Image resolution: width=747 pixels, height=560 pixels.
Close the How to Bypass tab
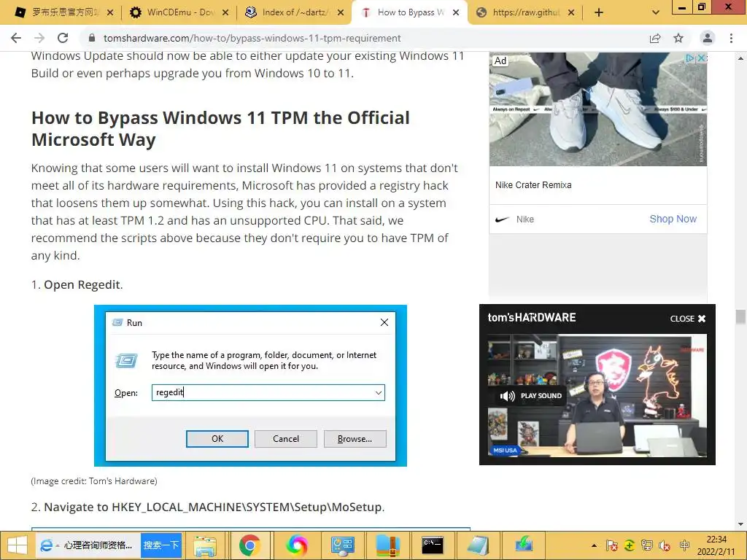(456, 12)
